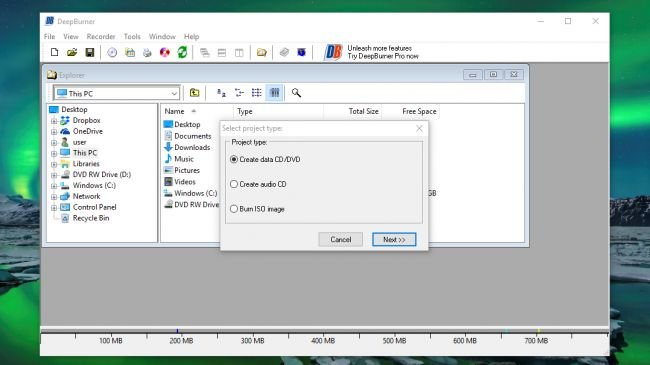Click the toolbar icon between the blank disc and printer

point(130,52)
